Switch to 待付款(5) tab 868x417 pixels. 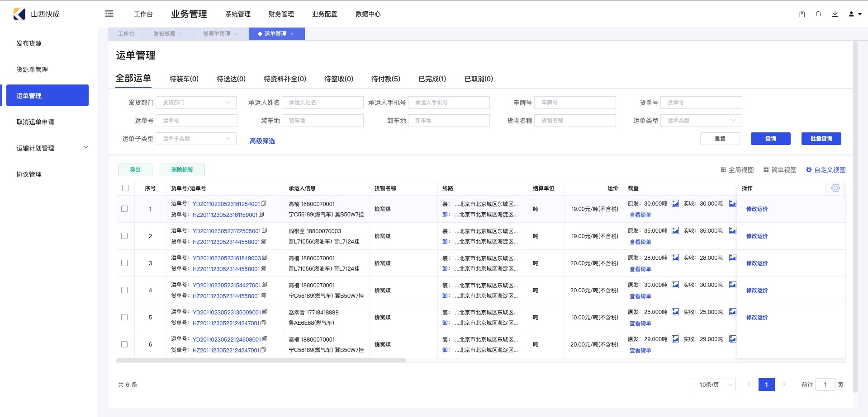click(386, 79)
